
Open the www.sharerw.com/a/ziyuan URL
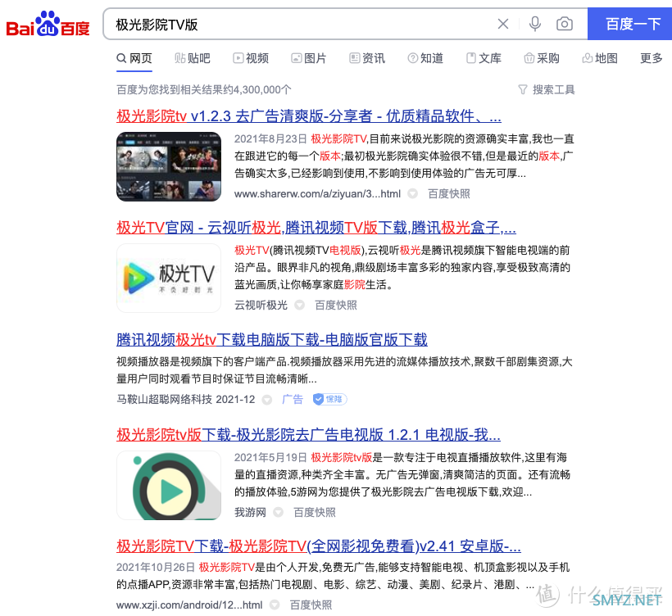(x=317, y=193)
